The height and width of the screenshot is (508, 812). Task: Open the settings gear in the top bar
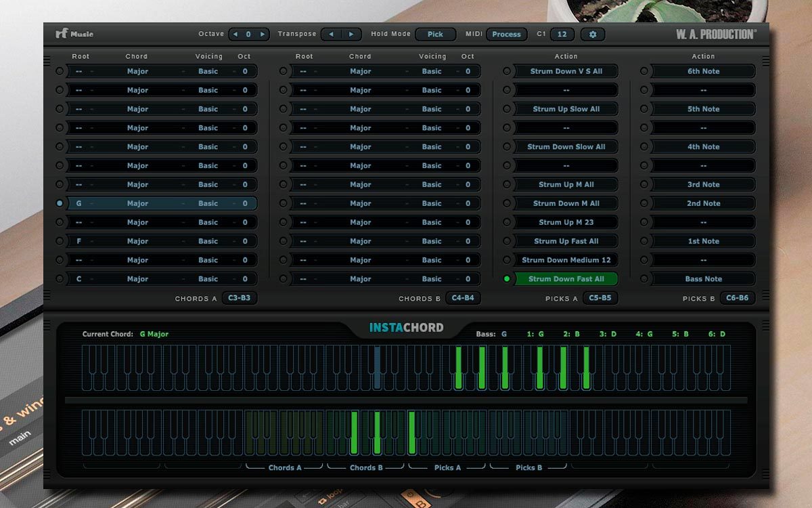tap(593, 34)
